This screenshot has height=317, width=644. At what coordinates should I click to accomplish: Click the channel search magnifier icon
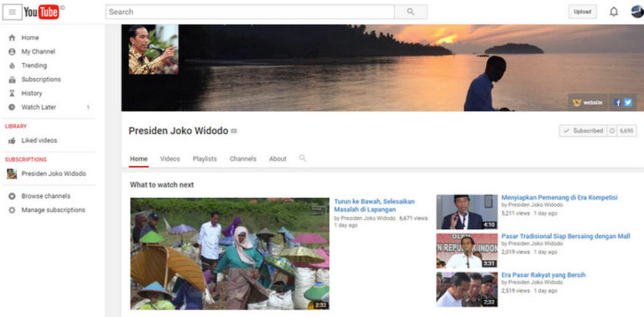pyautogui.click(x=303, y=158)
